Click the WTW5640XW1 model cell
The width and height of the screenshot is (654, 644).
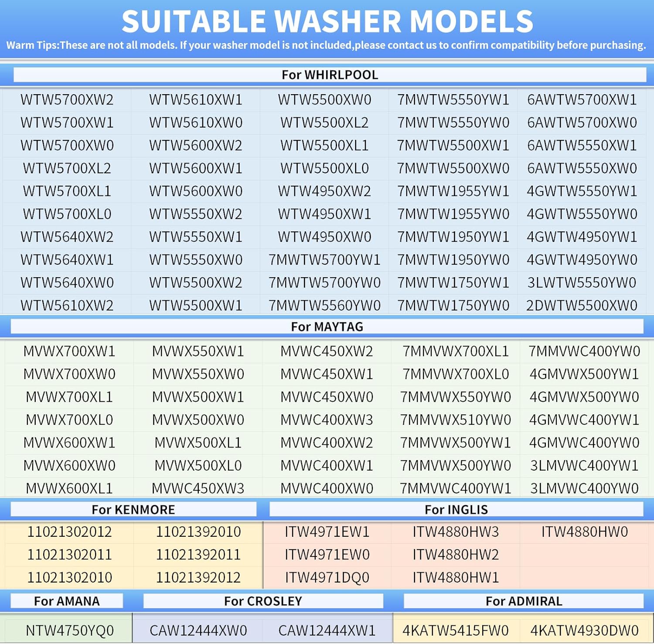click(x=67, y=260)
